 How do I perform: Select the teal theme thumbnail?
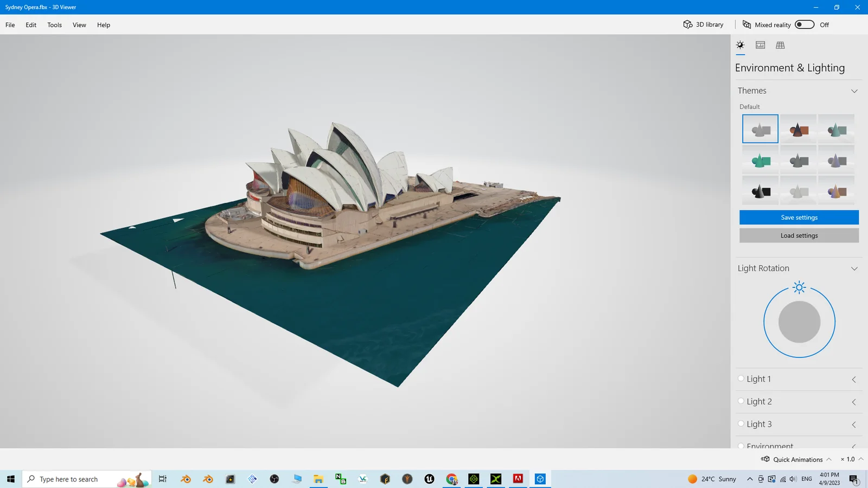click(x=759, y=159)
